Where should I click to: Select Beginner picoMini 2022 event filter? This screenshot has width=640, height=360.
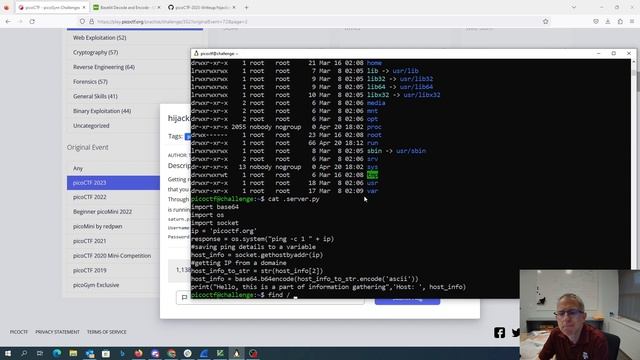(102, 211)
